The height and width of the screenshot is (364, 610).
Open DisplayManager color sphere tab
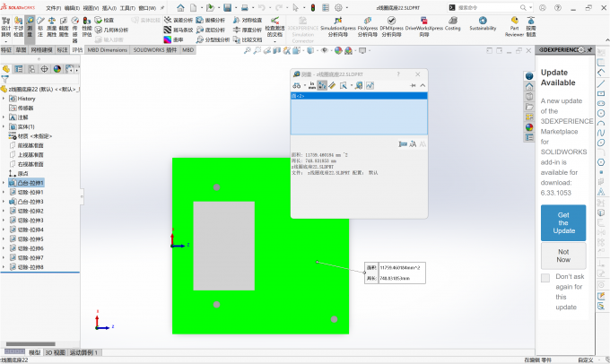(57, 69)
